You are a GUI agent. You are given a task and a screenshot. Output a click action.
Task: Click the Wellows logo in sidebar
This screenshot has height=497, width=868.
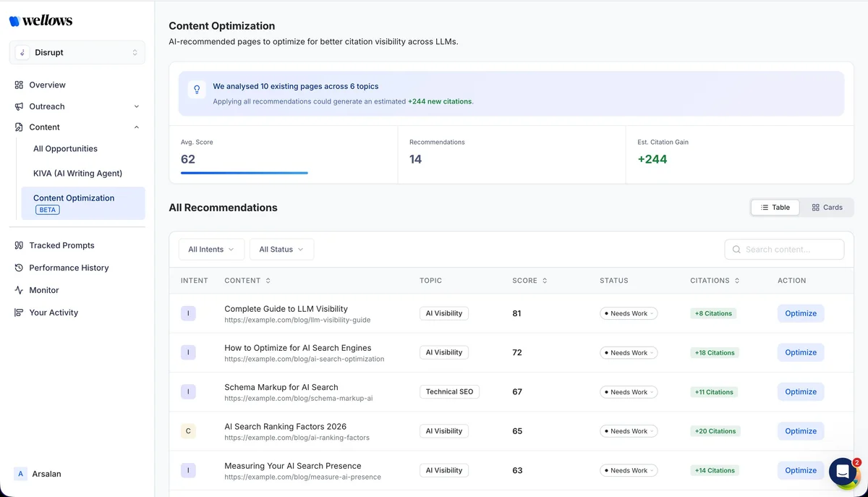pos(41,21)
